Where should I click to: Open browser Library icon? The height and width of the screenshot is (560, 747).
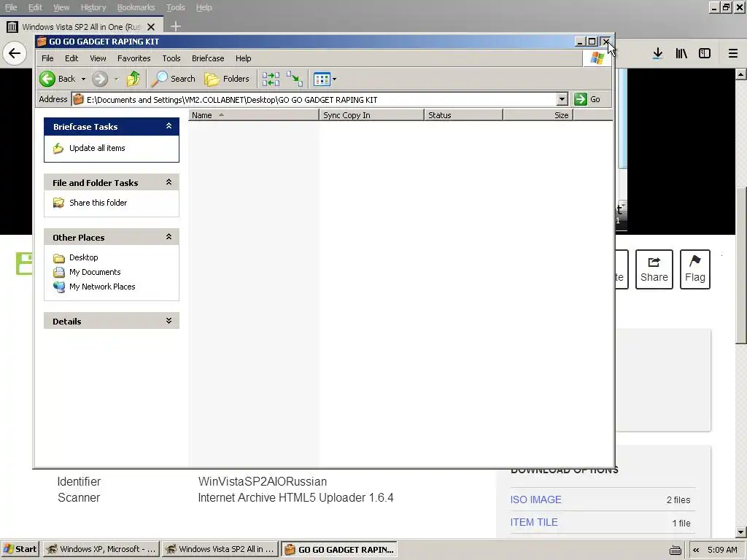(681, 53)
